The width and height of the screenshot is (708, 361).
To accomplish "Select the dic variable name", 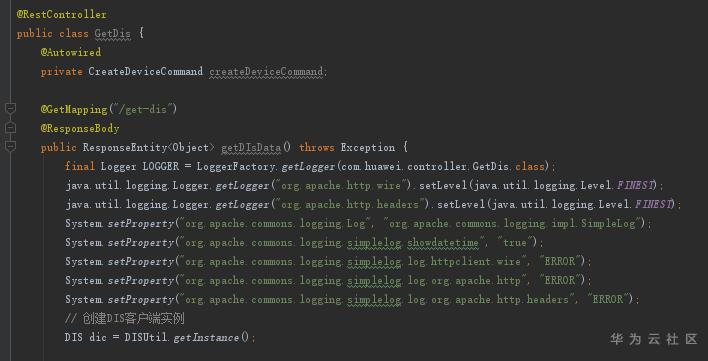I will click(97, 338).
